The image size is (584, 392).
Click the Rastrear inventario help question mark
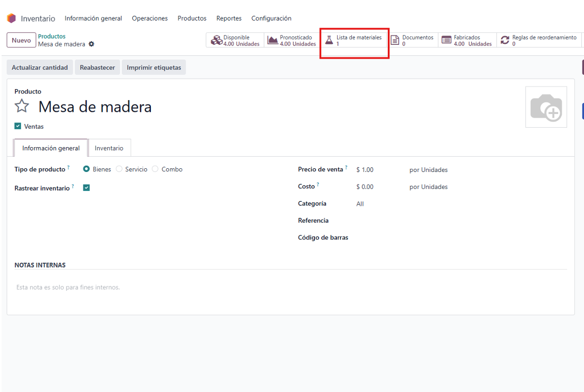click(x=73, y=186)
